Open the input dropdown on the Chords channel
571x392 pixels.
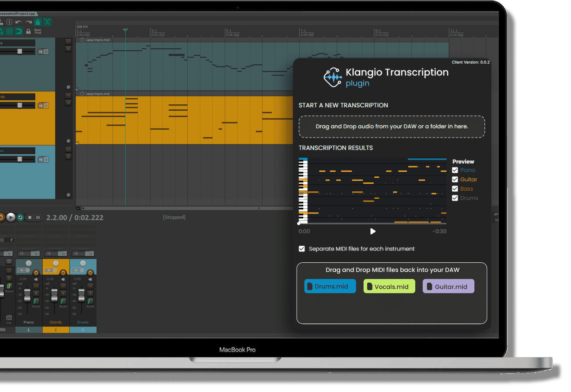[54, 270]
